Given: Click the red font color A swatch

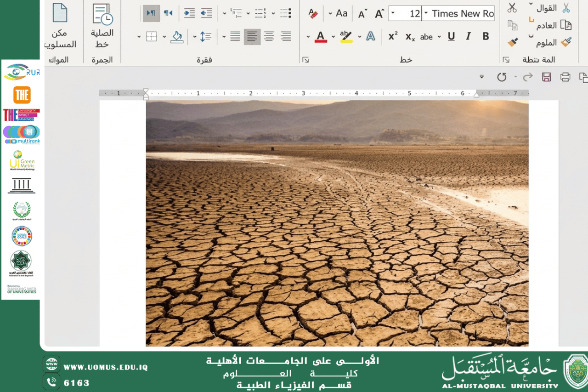Looking at the screenshot, I should 321,37.
